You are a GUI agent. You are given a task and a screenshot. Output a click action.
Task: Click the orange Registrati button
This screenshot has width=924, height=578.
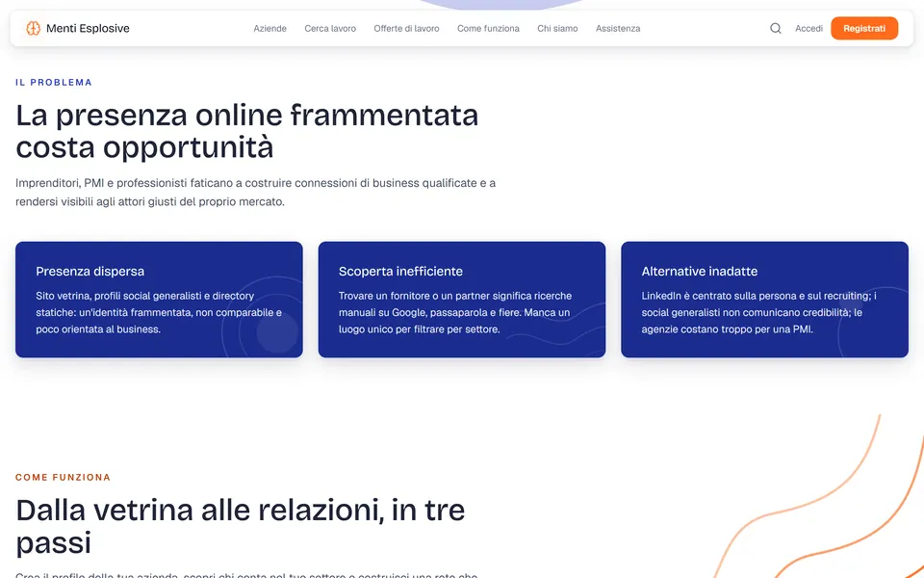click(x=864, y=28)
